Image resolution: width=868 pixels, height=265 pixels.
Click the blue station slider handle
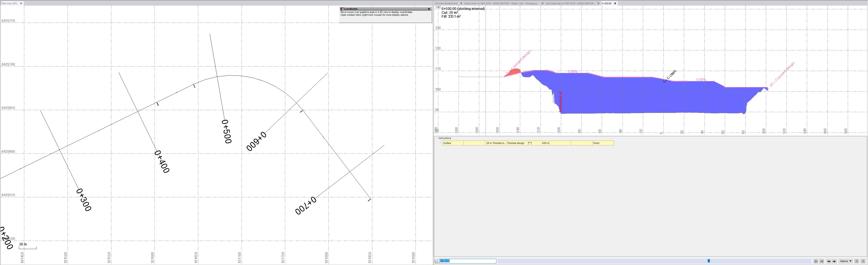(709, 261)
